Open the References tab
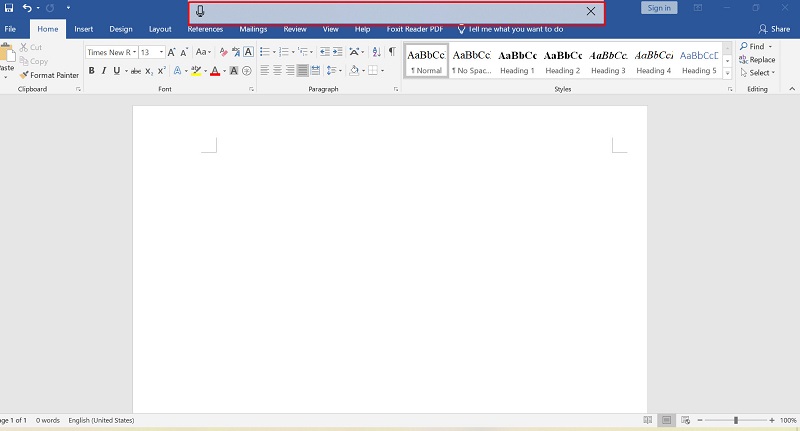The height and width of the screenshot is (431, 800). pyautogui.click(x=205, y=29)
